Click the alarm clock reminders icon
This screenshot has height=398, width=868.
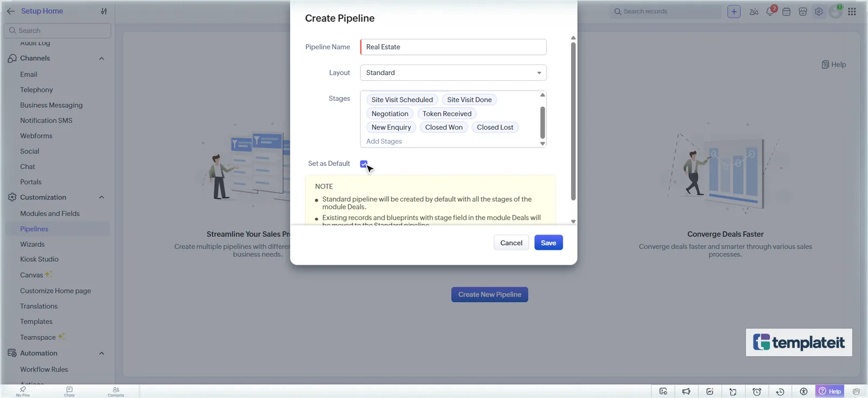757,391
